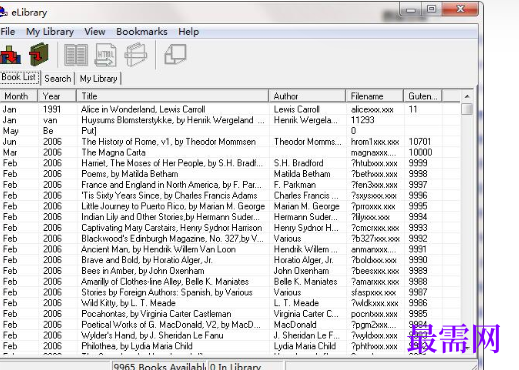Switch to the My Library tab
This screenshot has height=370, width=519.
(99, 79)
